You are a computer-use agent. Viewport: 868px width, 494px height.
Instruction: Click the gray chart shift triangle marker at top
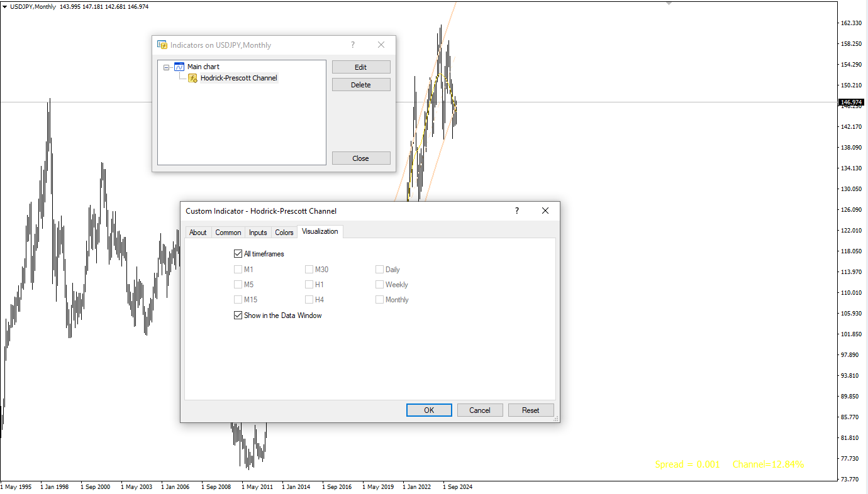point(669,3)
